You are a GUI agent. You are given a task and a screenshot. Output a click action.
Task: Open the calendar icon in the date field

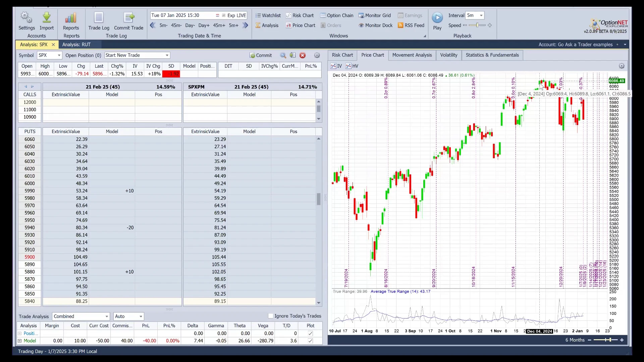click(217, 15)
